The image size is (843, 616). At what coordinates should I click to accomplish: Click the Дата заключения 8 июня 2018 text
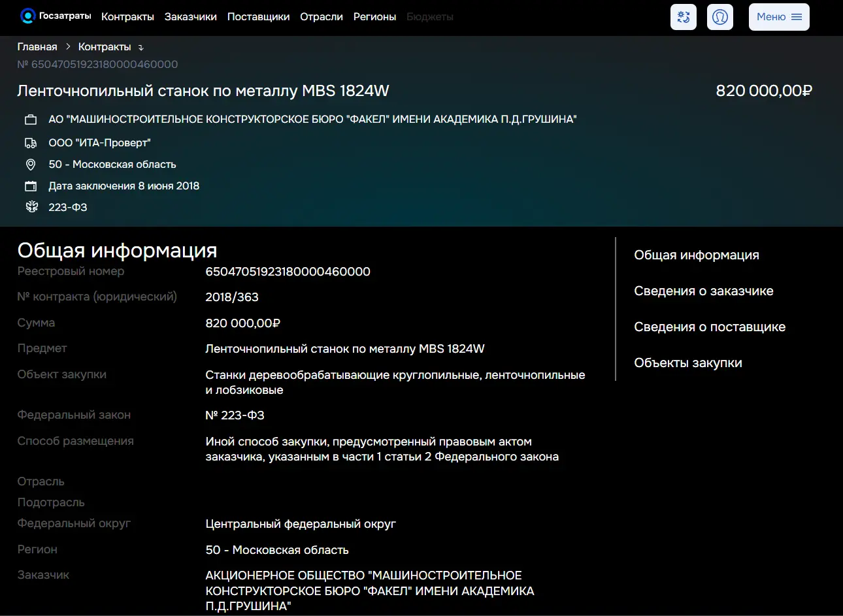click(x=124, y=186)
